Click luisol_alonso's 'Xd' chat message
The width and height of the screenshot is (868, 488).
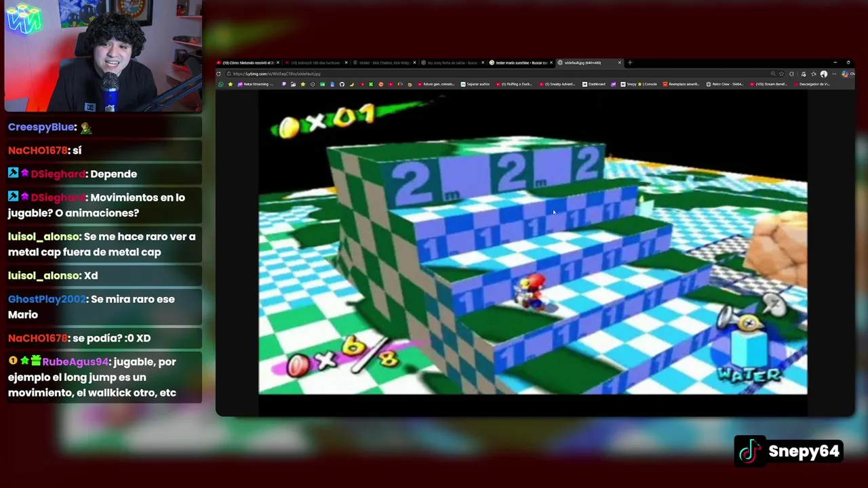104,276
